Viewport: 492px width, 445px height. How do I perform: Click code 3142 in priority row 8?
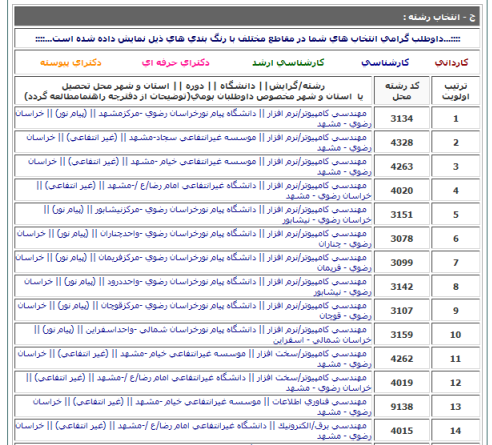tap(402, 286)
